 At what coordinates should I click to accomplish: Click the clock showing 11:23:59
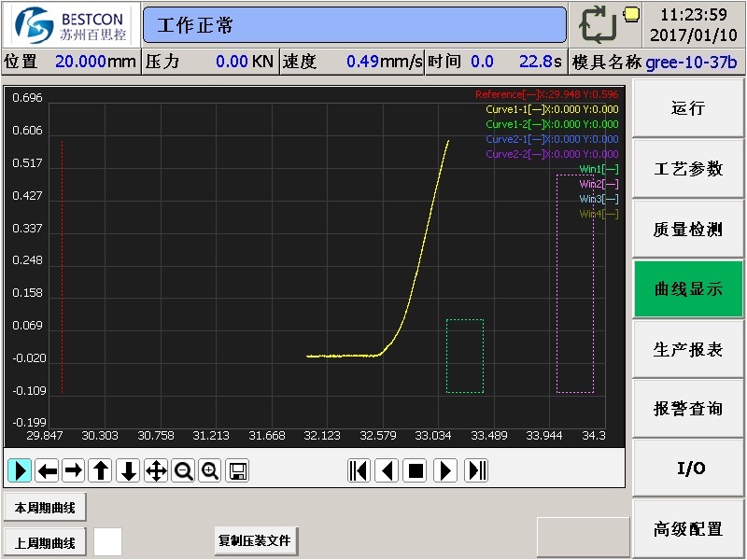click(694, 15)
